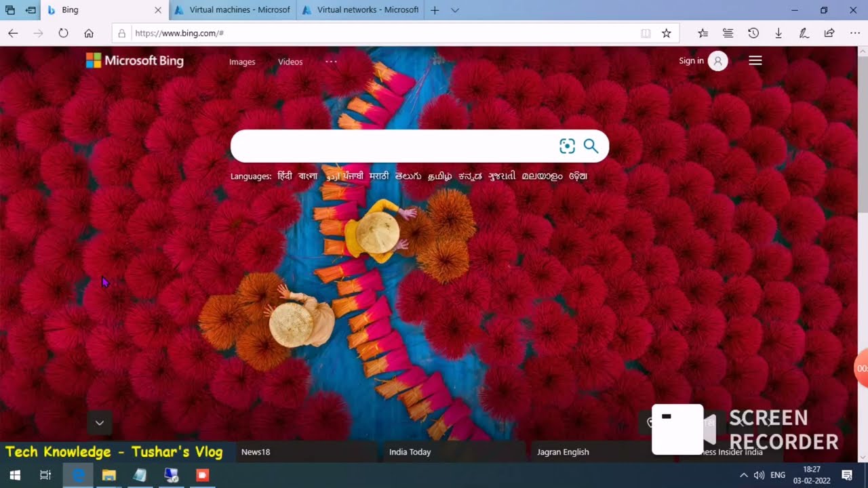868x488 pixels.
Task: Open Task View from the taskbar
Action: [45, 475]
